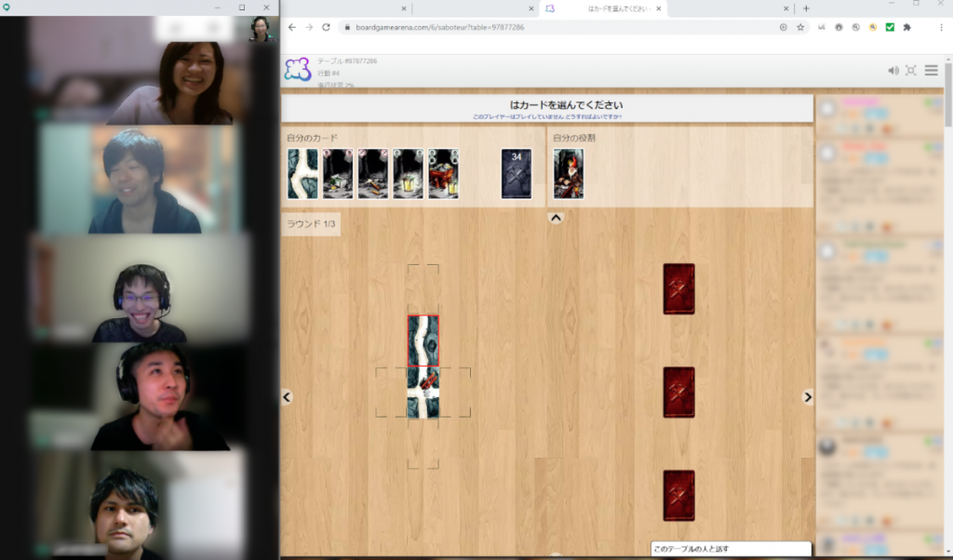Click the Board Game Arena logo
The image size is (953, 560).
pyautogui.click(x=298, y=70)
